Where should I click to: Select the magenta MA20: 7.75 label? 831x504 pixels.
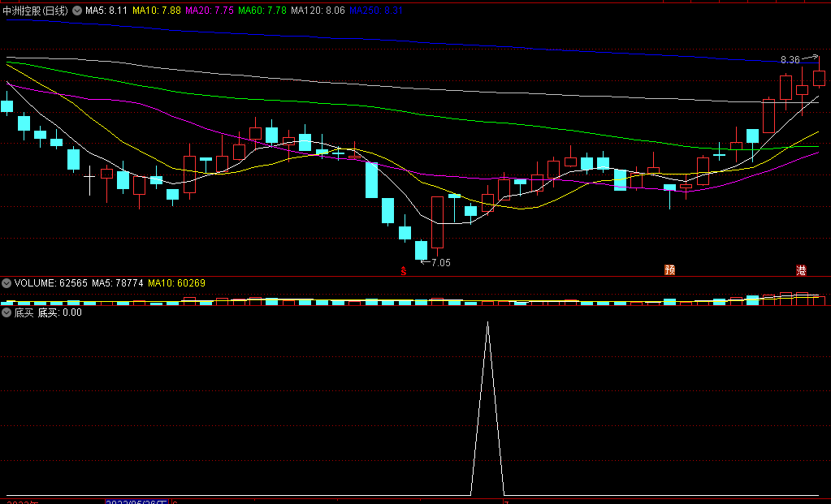(210, 10)
